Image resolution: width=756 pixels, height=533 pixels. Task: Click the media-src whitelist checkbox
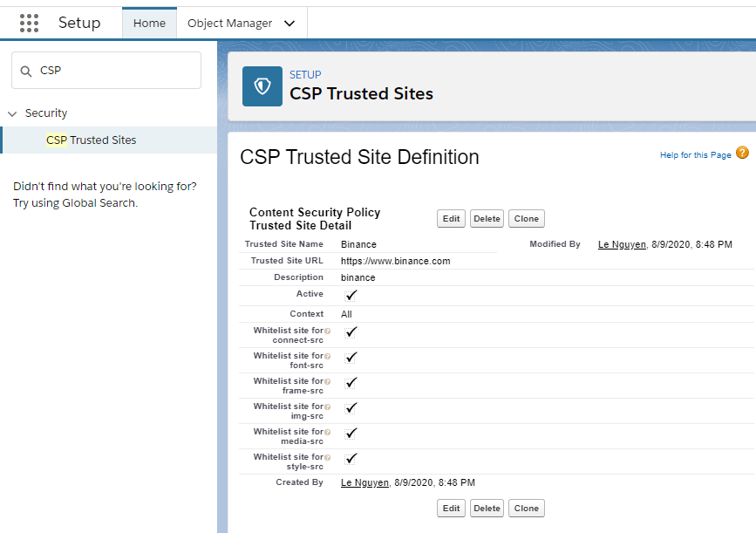click(351, 433)
